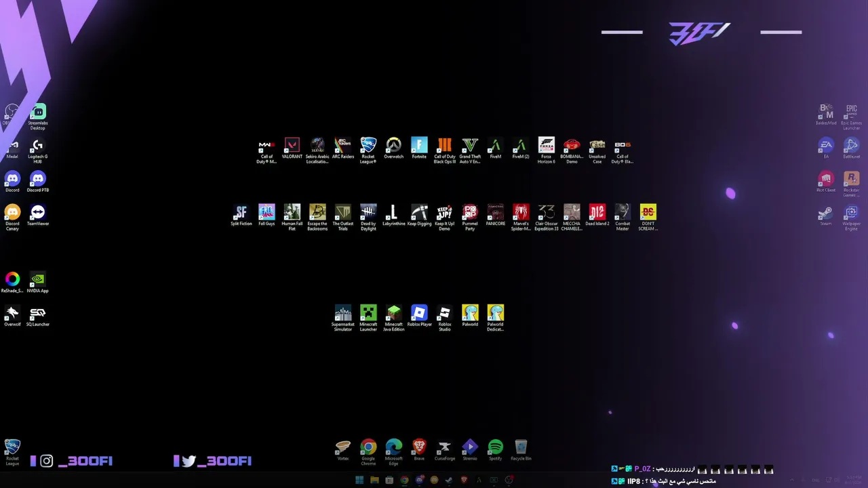Open the BakkesMod shortcut
Screen dimensions: 868x488
click(826, 115)
